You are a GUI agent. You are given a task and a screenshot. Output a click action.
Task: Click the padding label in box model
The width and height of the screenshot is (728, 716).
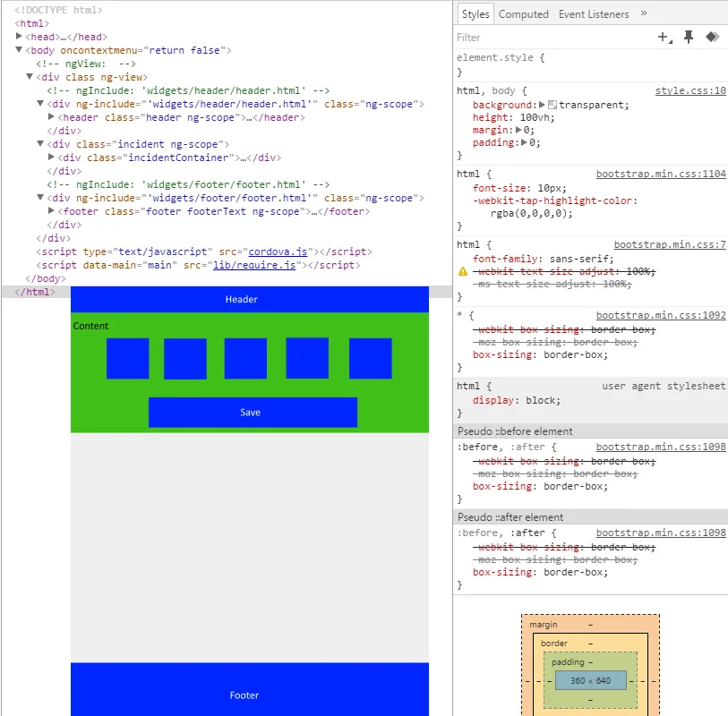568,662
